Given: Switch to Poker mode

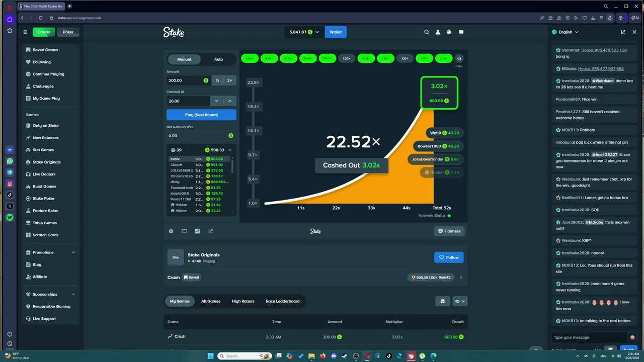Looking at the screenshot, I should pos(68,32).
